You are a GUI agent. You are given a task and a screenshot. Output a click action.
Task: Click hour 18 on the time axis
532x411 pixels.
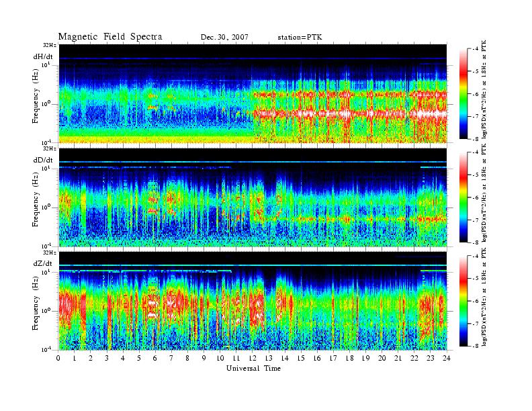(349, 358)
